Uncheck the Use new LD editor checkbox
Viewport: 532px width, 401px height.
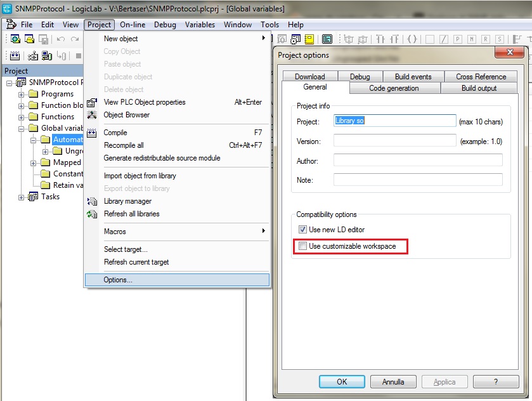click(302, 230)
